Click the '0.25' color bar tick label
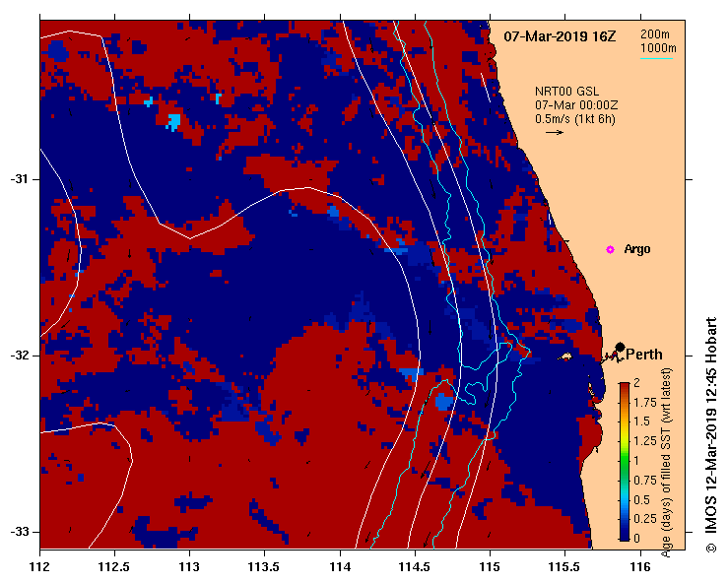The height and width of the screenshot is (583, 728). point(645,518)
